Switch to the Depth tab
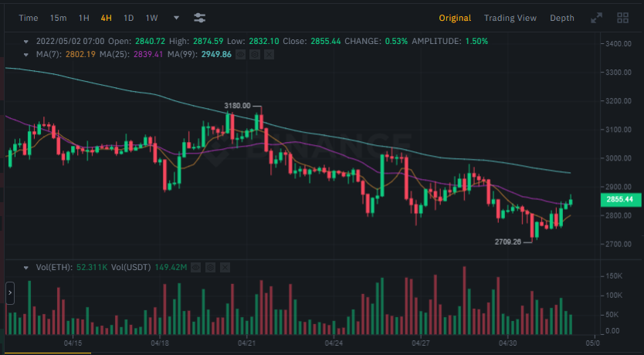 point(561,18)
